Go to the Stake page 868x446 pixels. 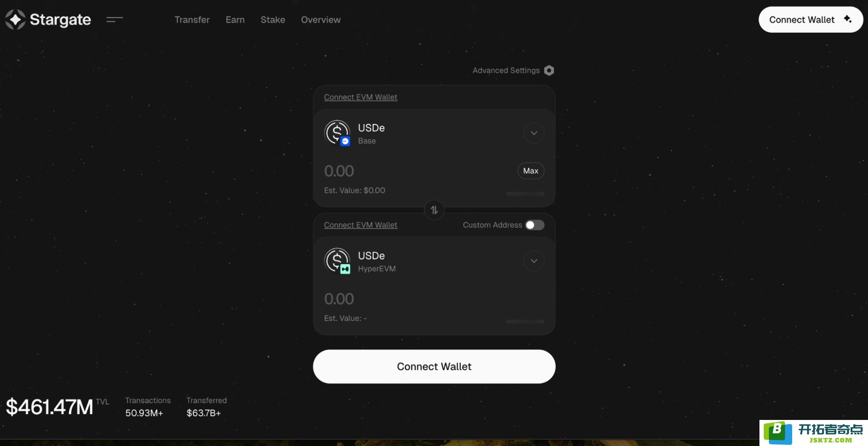(x=273, y=20)
